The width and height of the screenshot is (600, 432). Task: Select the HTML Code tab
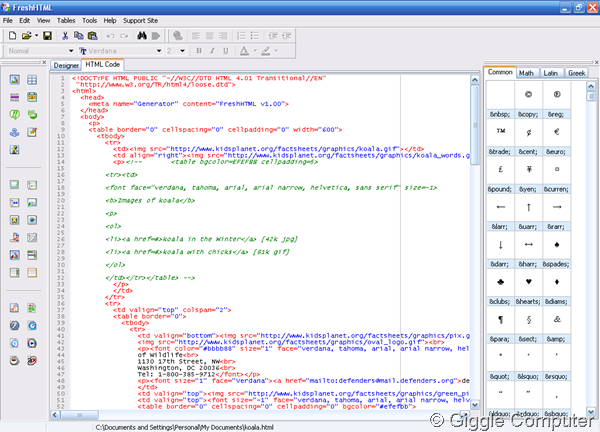coord(103,65)
